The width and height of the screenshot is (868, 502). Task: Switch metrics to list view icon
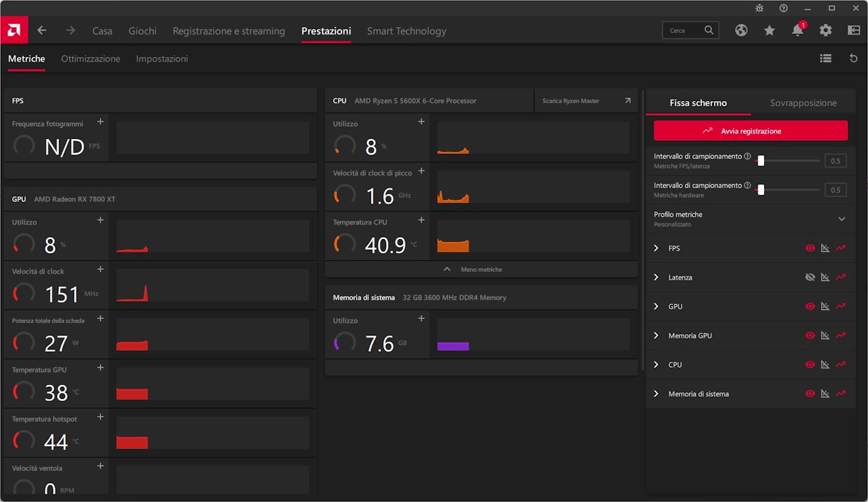(825, 59)
